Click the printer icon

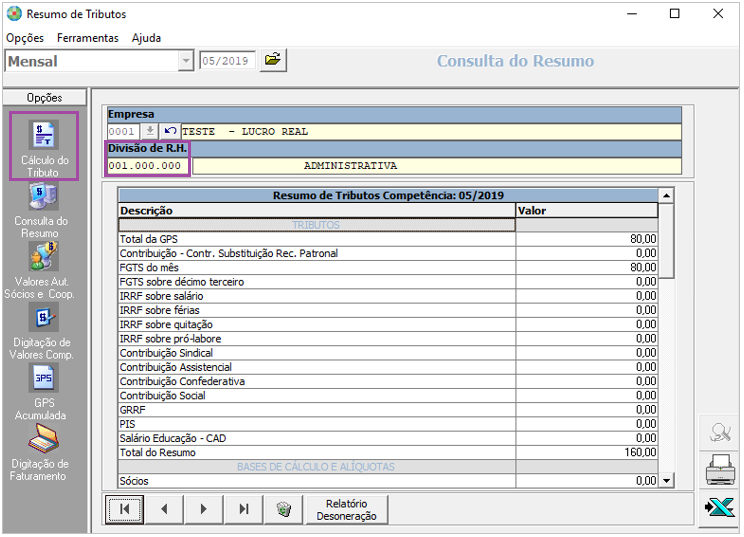[x=720, y=470]
